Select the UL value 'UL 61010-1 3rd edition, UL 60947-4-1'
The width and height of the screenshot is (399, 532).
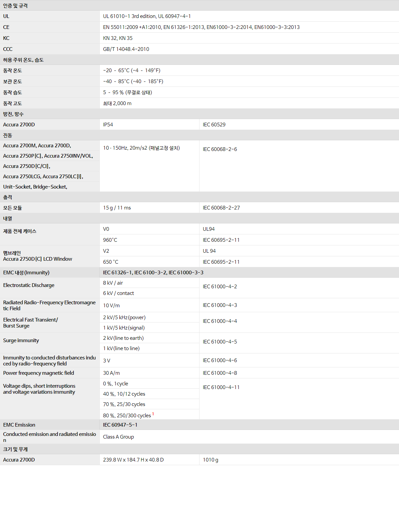pyautogui.click(x=147, y=16)
